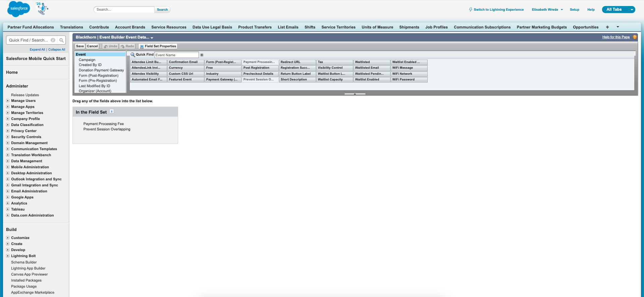Click the Cancel button
644x297 pixels.
(x=92, y=46)
